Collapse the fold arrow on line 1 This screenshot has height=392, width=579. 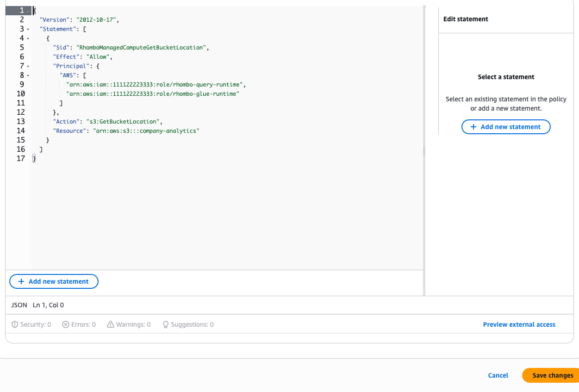pos(28,11)
